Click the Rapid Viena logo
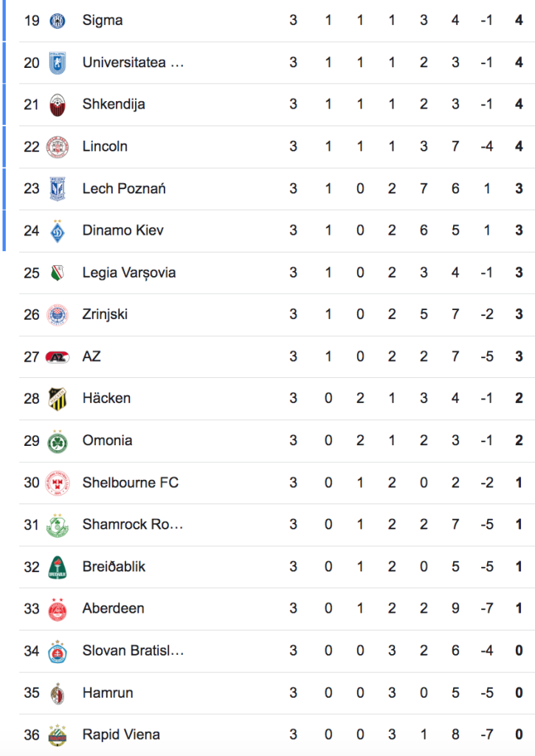Screen dimensions: 535x756 [58, 735]
